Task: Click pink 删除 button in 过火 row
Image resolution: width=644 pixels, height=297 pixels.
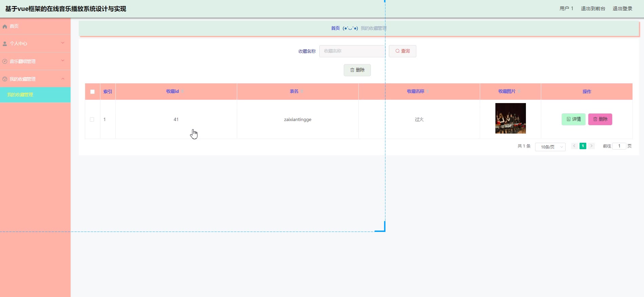Action: click(600, 119)
